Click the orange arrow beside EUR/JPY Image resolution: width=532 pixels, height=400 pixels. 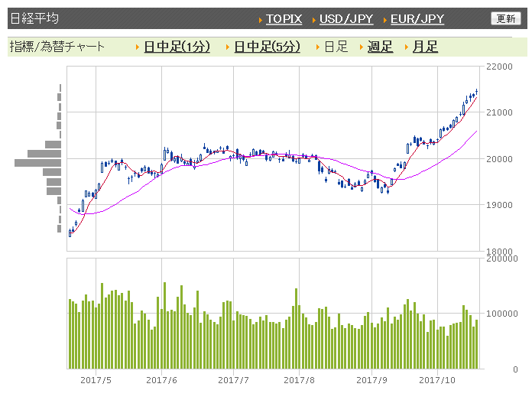coord(385,20)
